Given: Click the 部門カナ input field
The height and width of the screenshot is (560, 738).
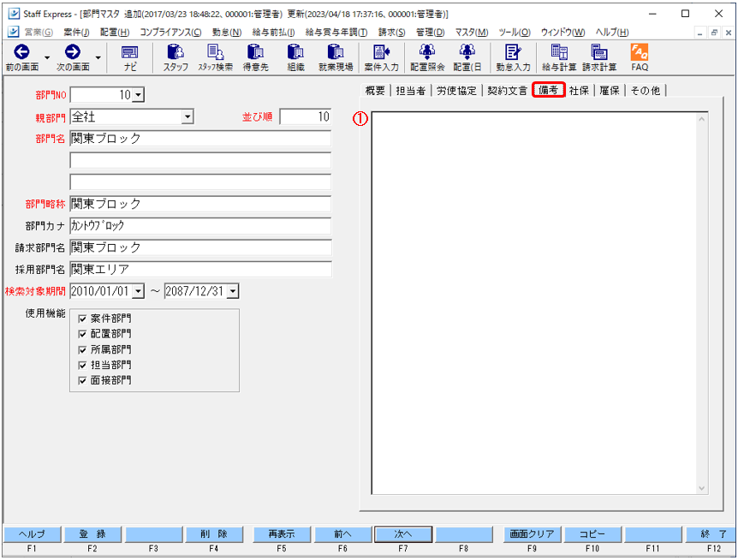Looking at the screenshot, I should pos(200,226).
